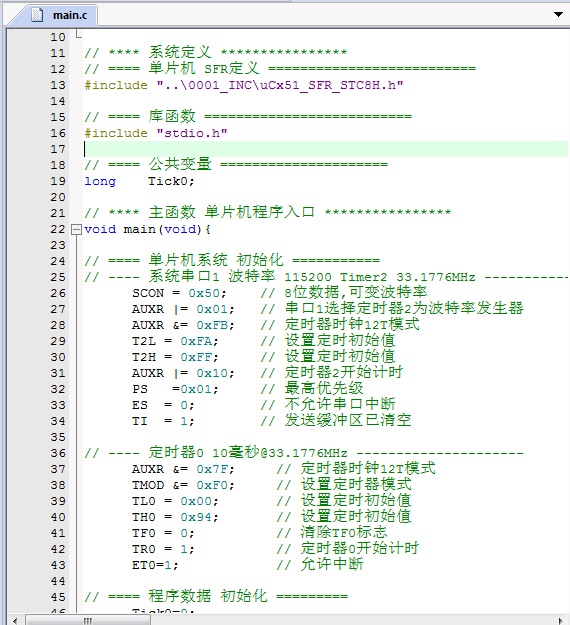Click the 'TH0 = 0x94;' statement
This screenshot has width=570, height=625.
coord(175,517)
